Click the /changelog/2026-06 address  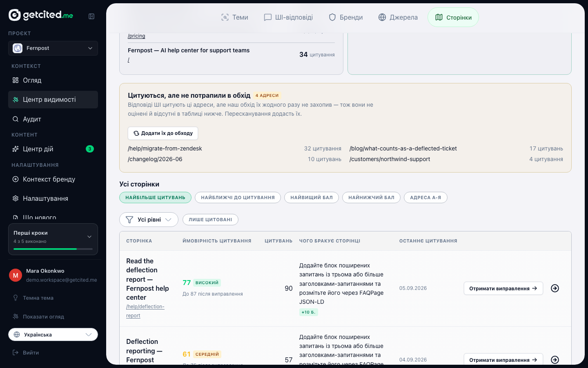click(x=155, y=159)
